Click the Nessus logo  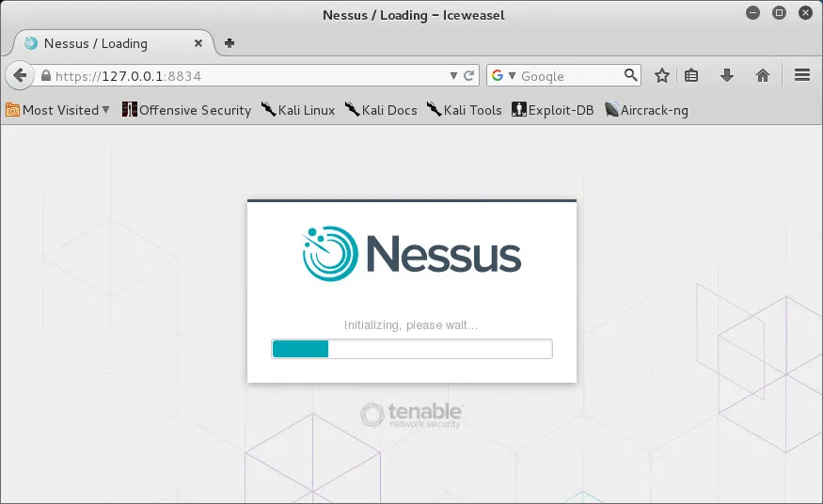[412, 254]
